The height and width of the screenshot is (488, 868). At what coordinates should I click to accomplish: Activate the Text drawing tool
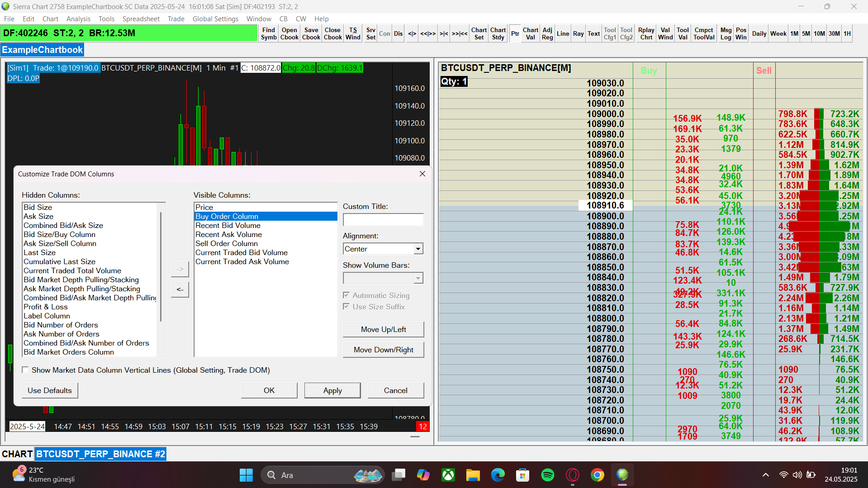(x=593, y=33)
